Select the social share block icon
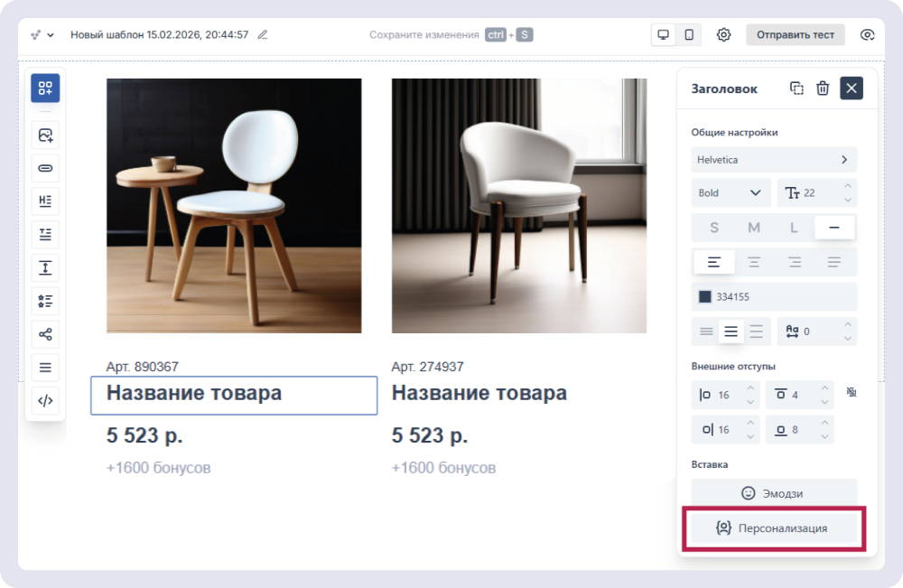Viewport: 903px width, 588px height. point(45,334)
